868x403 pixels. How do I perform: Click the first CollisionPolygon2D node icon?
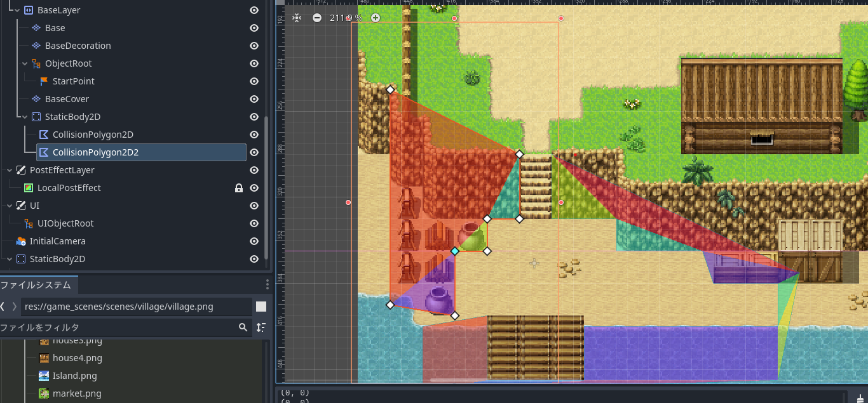[44, 135]
